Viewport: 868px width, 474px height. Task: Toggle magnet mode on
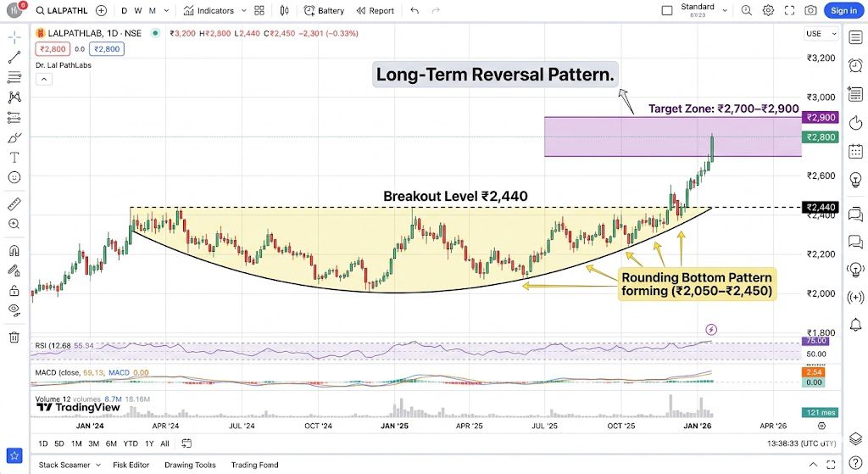click(14, 250)
